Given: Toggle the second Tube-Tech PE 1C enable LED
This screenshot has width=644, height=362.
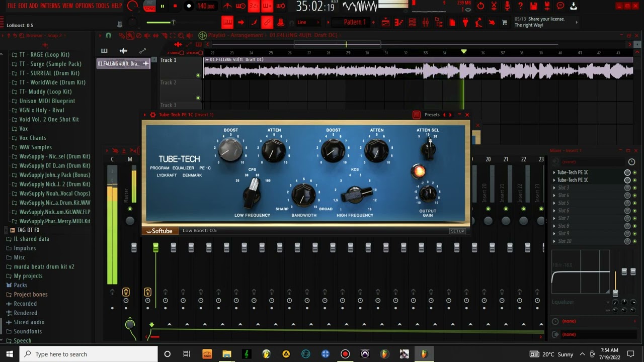Looking at the screenshot, I should [634, 180].
